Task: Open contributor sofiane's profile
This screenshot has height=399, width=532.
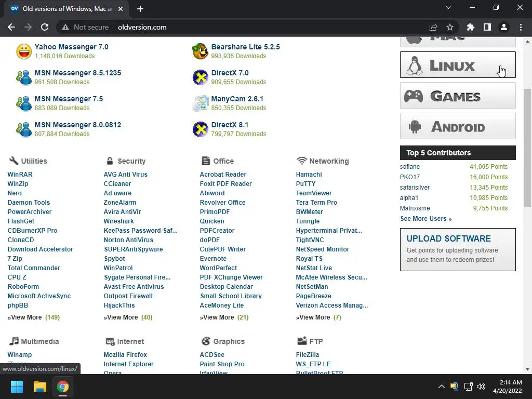Action: [x=410, y=167]
